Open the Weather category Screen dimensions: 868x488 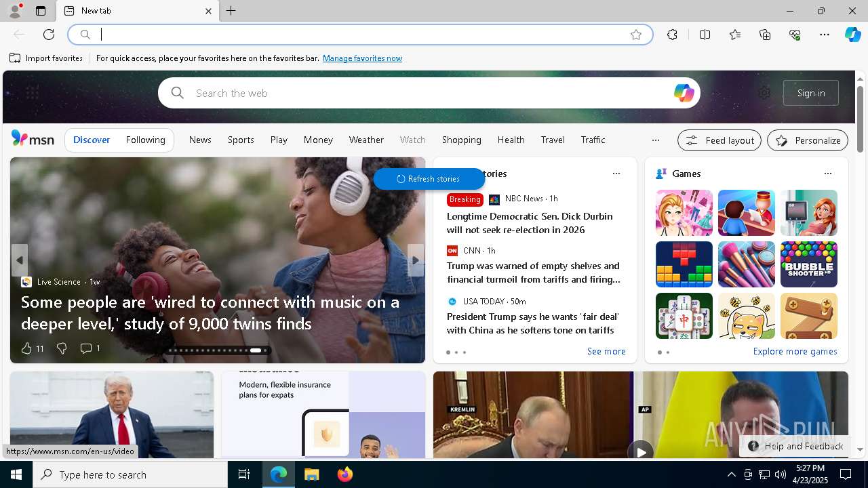366,140
